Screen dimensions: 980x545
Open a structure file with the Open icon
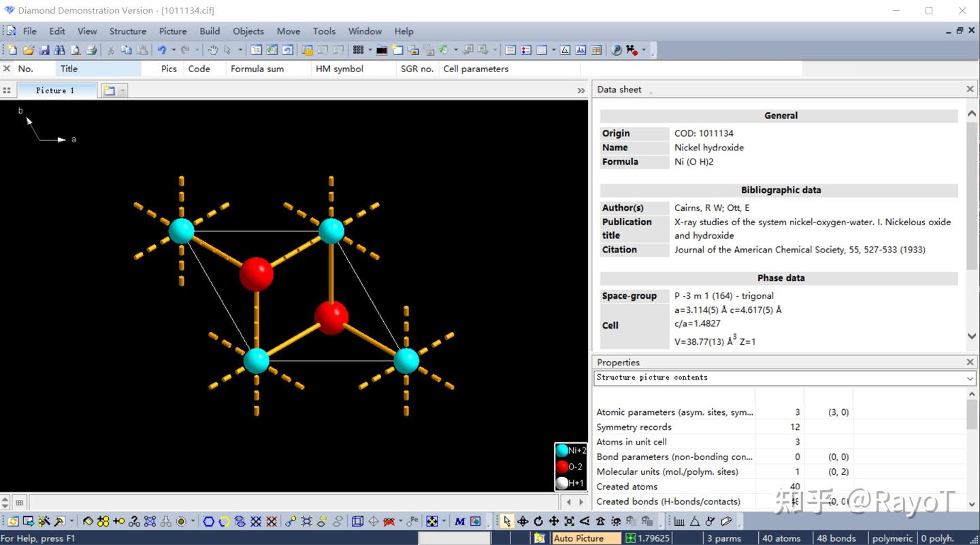point(29,50)
